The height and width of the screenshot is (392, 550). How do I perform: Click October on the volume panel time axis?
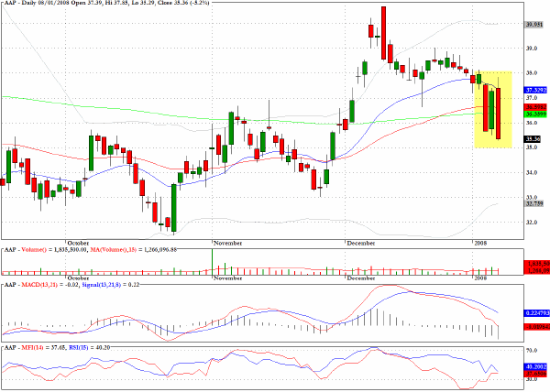(x=78, y=278)
